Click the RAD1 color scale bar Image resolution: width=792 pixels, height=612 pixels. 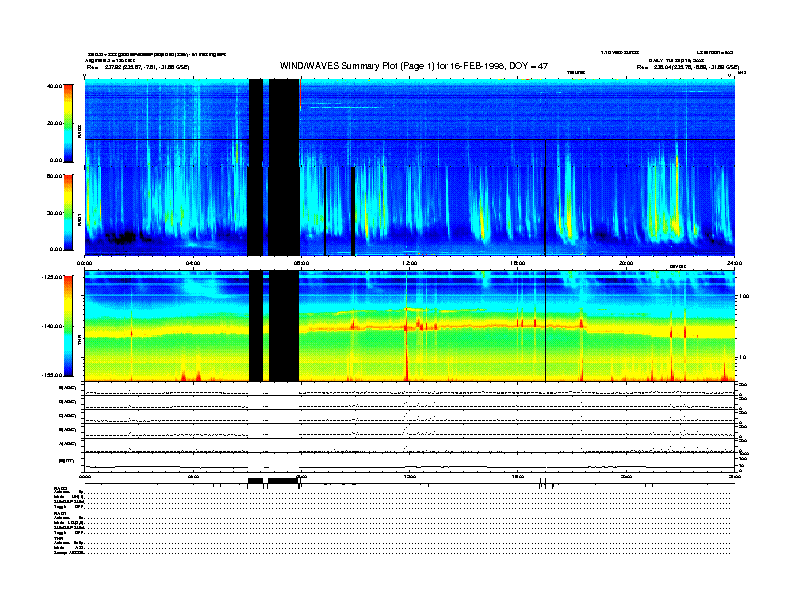pyautogui.click(x=68, y=211)
